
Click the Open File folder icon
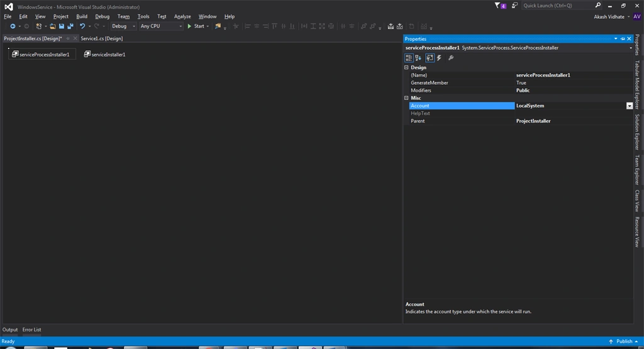point(53,26)
